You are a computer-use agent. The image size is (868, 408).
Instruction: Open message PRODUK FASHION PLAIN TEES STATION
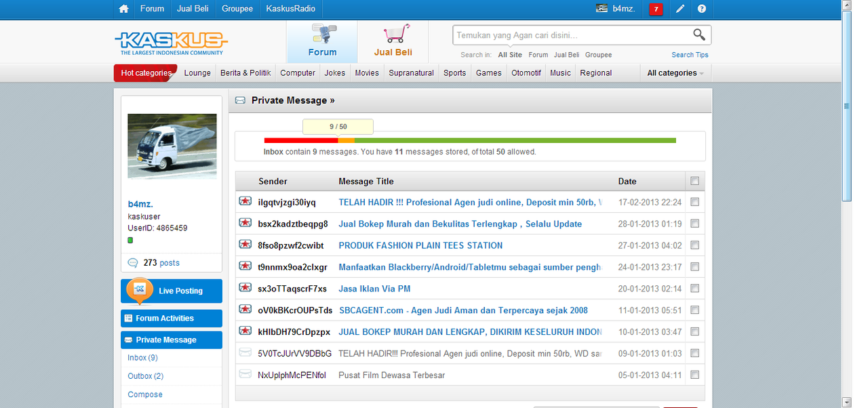(x=420, y=245)
